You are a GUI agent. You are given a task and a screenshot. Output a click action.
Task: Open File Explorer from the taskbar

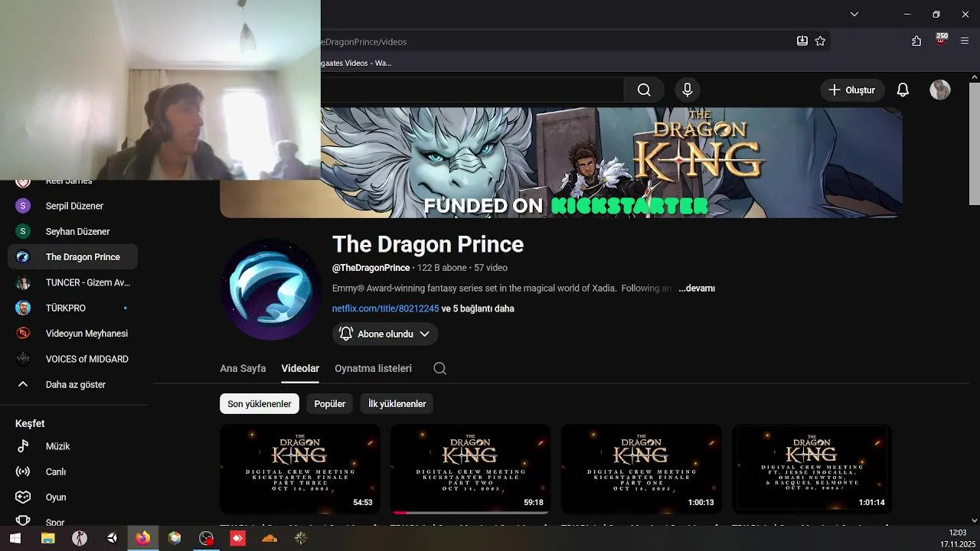click(47, 538)
